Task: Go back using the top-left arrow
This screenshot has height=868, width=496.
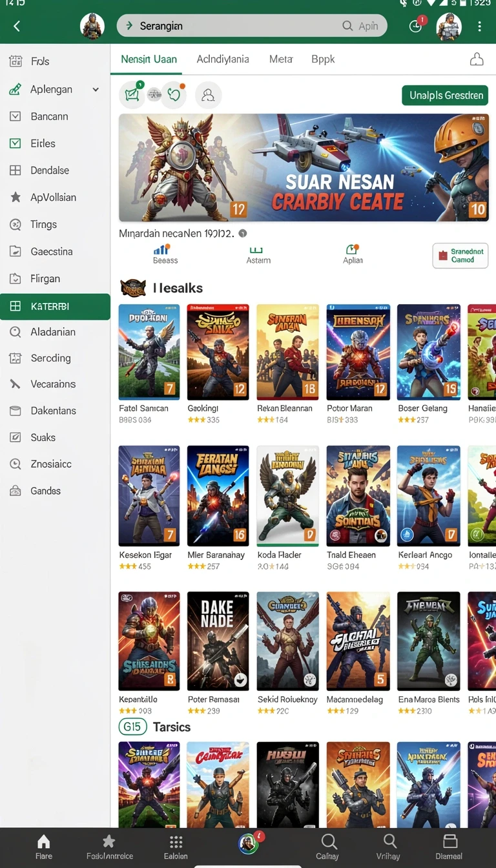Action: 17,26
